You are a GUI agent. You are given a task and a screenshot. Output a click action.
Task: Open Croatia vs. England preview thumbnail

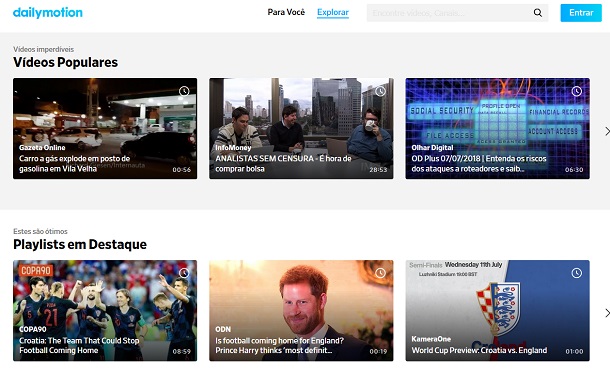[x=498, y=311]
